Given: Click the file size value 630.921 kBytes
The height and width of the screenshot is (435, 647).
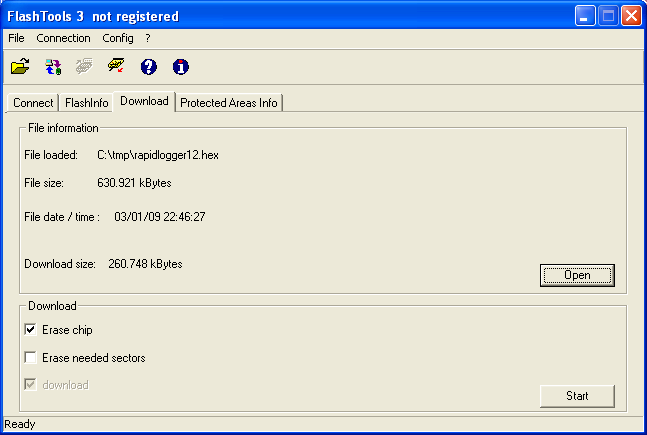Looking at the screenshot, I should tap(134, 183).
